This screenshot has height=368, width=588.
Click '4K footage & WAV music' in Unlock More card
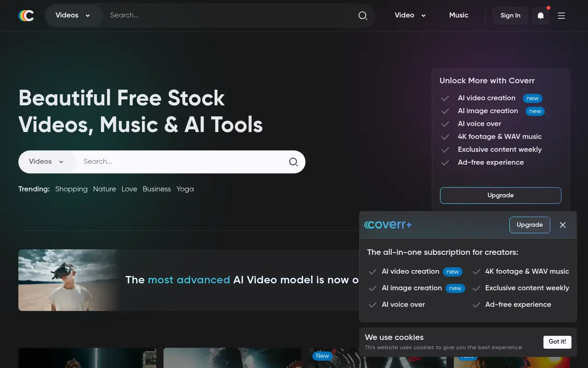click(x=500, y=137)
